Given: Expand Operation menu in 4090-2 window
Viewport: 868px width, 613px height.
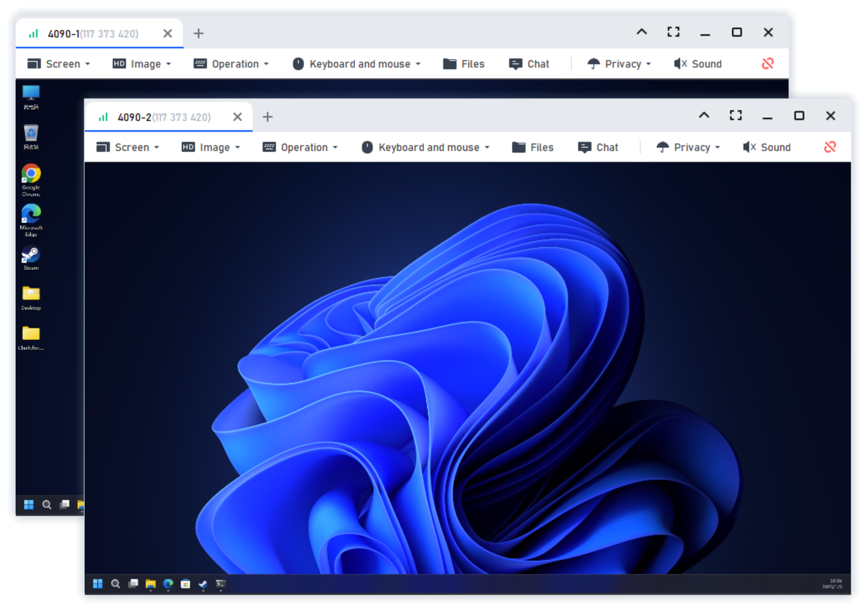Looking at the screenshot, I should [300, 147].
